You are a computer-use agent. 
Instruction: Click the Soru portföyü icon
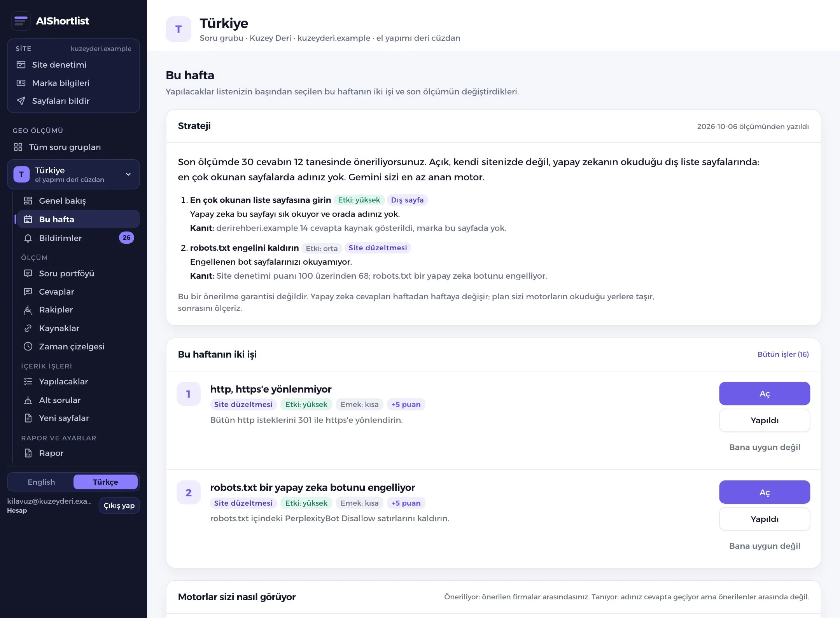click(x=28, y=274)
